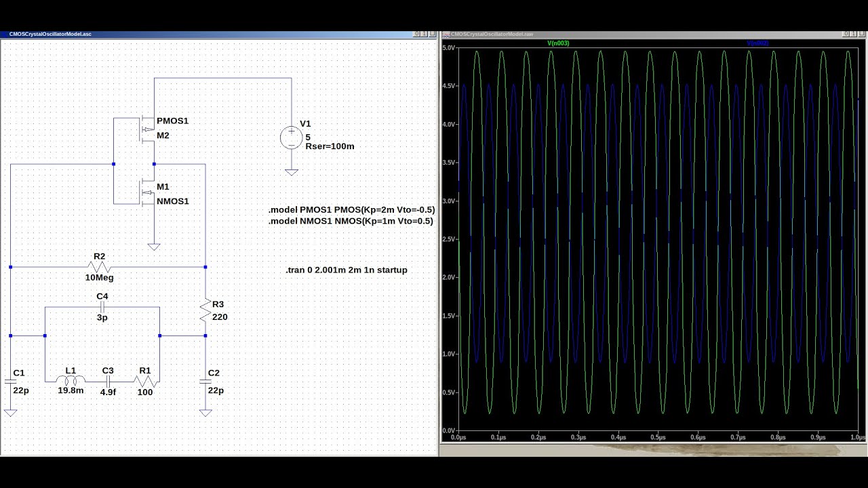
Task: Select the C2 capacitor symbol
Action: pos(205,382)
